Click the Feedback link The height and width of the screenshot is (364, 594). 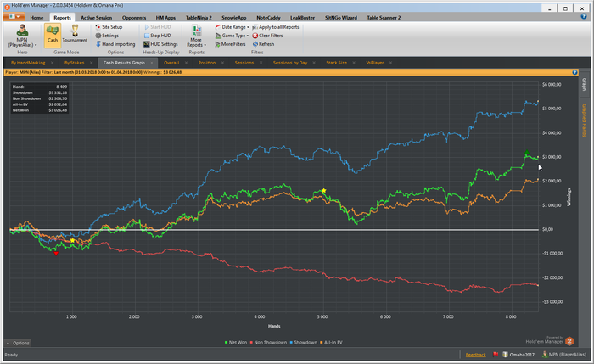point(475,355)
